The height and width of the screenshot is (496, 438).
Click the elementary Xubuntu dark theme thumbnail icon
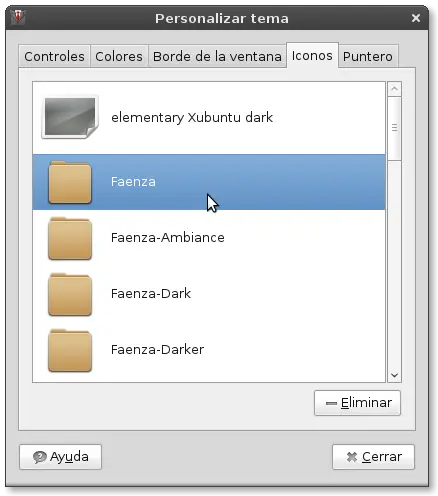tap(70, 117)
